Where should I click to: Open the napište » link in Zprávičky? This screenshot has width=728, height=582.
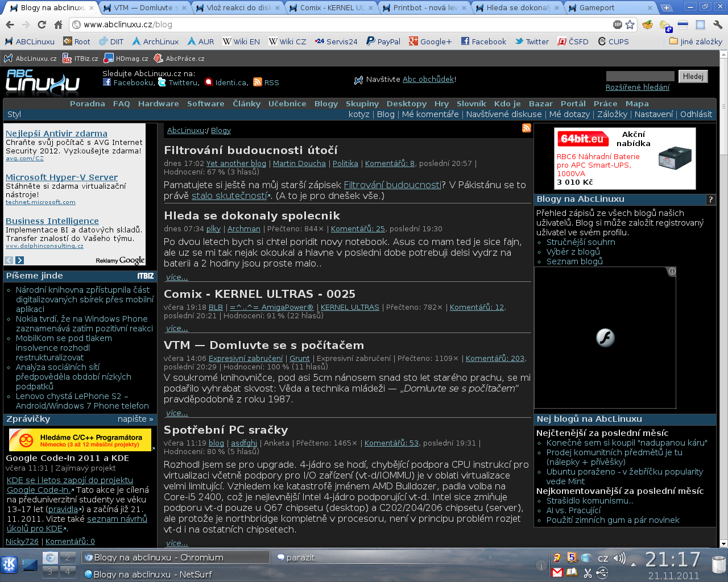coord(135,419)
